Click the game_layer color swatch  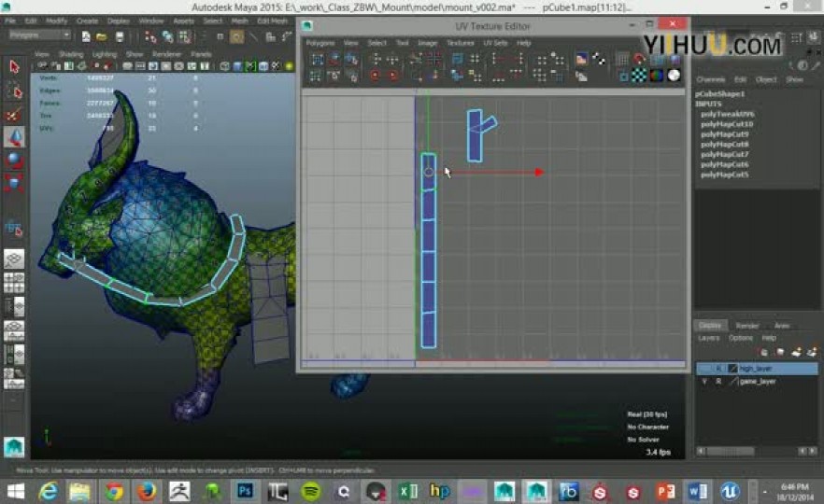(732, 382)
